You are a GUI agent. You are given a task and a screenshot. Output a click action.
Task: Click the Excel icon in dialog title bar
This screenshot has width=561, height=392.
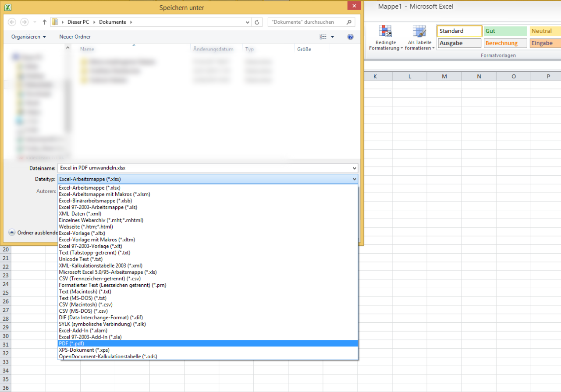click(x=7, y=7)
